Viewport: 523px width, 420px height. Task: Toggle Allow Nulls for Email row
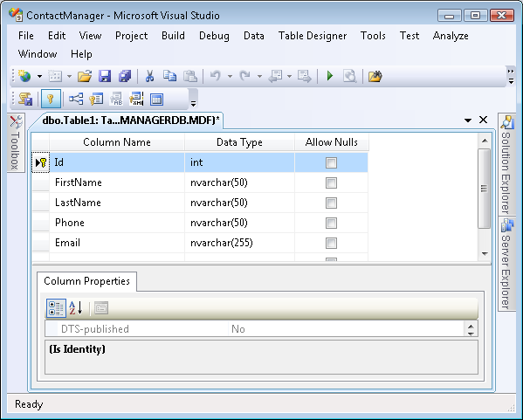(x=331, y=243)
